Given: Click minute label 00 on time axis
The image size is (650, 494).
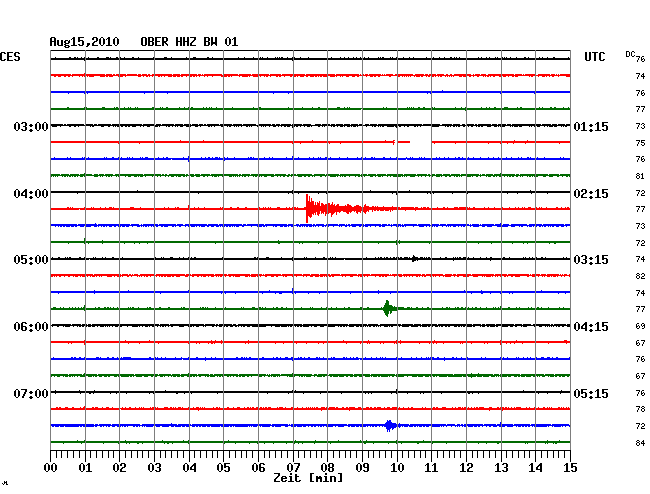Looking at the screenshot, I should point(50,467).
